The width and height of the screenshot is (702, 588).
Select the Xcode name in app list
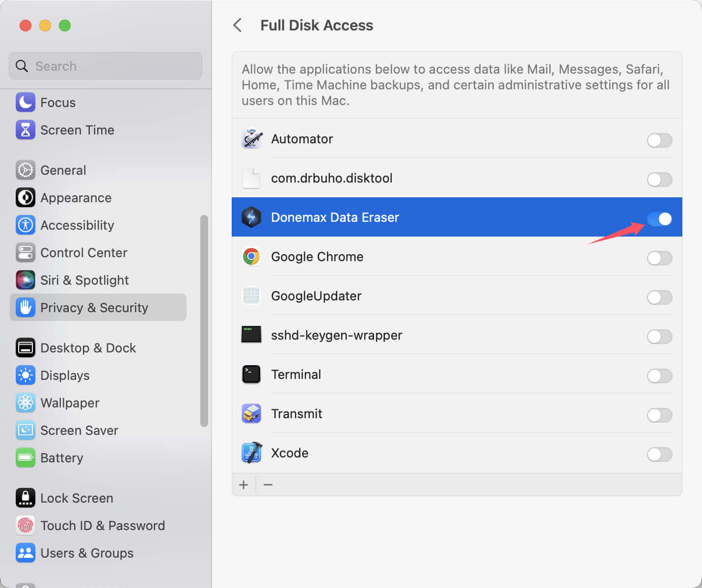pos(290,453)
